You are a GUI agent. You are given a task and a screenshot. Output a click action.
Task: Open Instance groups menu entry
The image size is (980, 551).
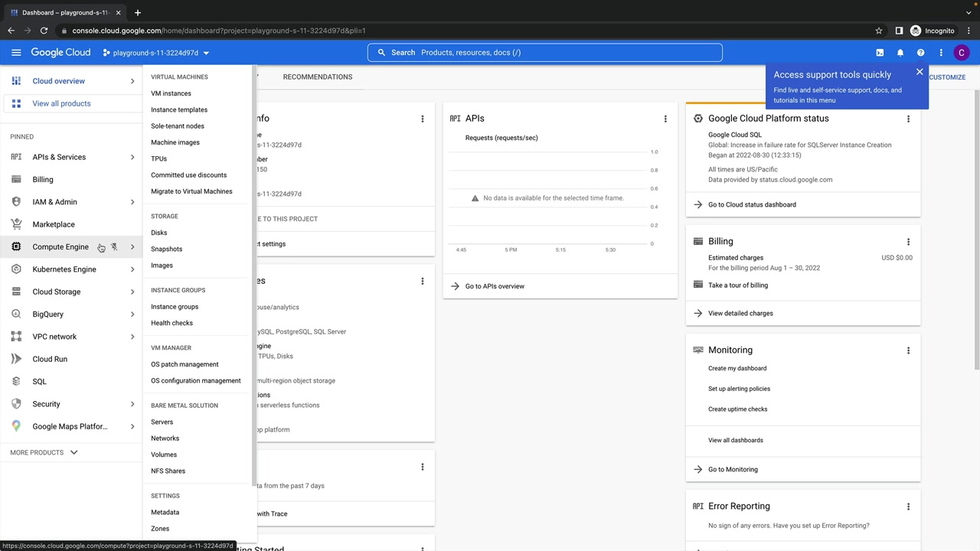point(175,307)
